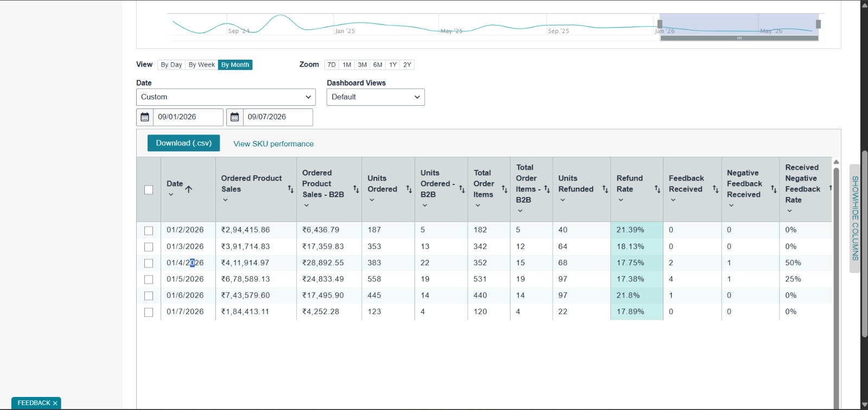Select the 01/6/2026 row checkbox
The height and width of the screenshot is (410, 868).
pos(149,296)
